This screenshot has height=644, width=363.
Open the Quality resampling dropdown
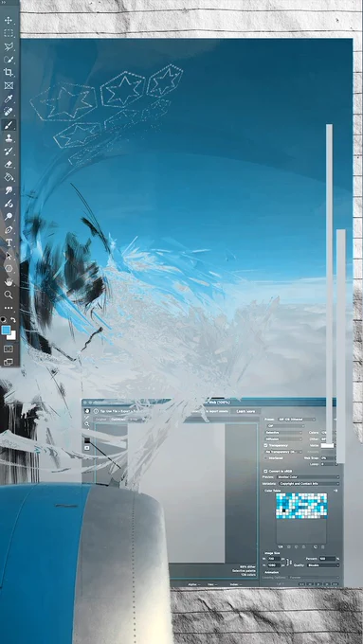coord(323,565)
